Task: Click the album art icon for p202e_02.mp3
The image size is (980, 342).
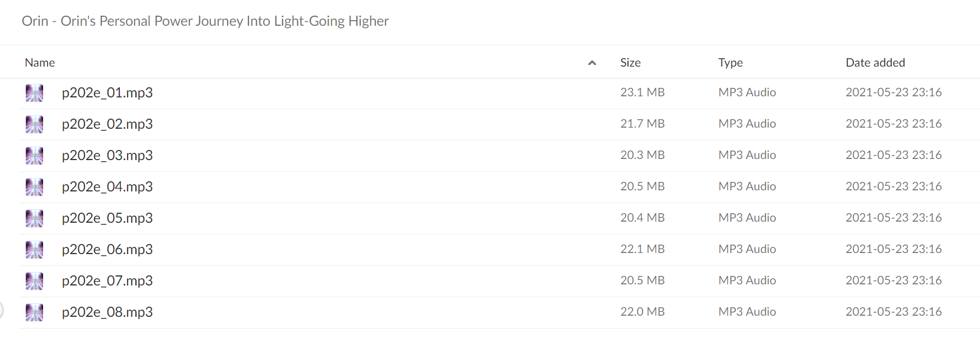Action: click(34, 124)
